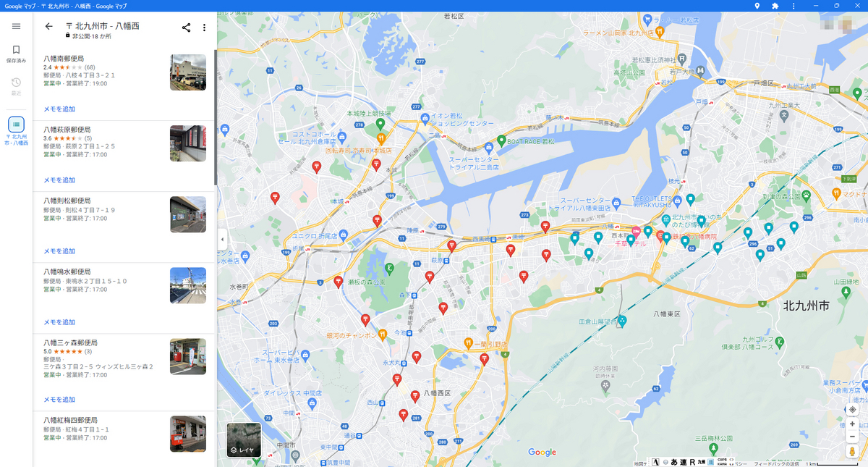This screenshot has width=868, height=467.
Task: Click the ユニクロ 折尾店 shop marker
Action: coord(343,235)
